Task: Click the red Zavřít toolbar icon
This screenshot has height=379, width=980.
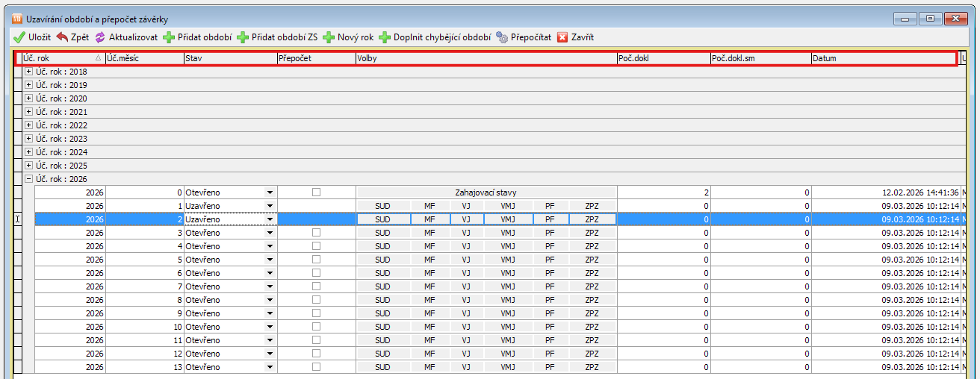Action: tap(562, 37)
